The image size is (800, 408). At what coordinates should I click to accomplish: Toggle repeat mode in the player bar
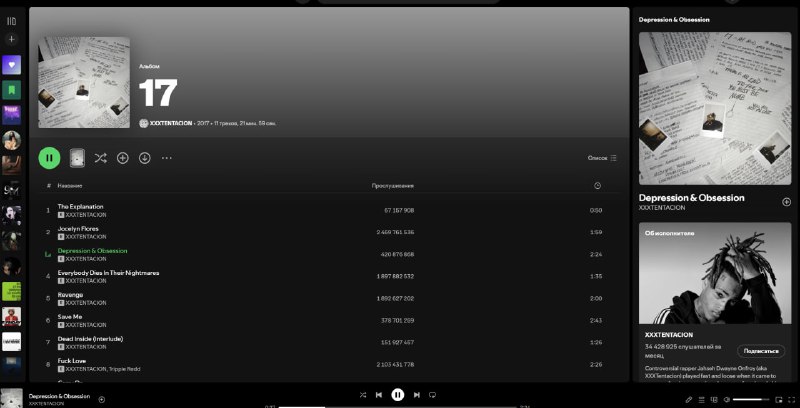[x=432, y=395]
